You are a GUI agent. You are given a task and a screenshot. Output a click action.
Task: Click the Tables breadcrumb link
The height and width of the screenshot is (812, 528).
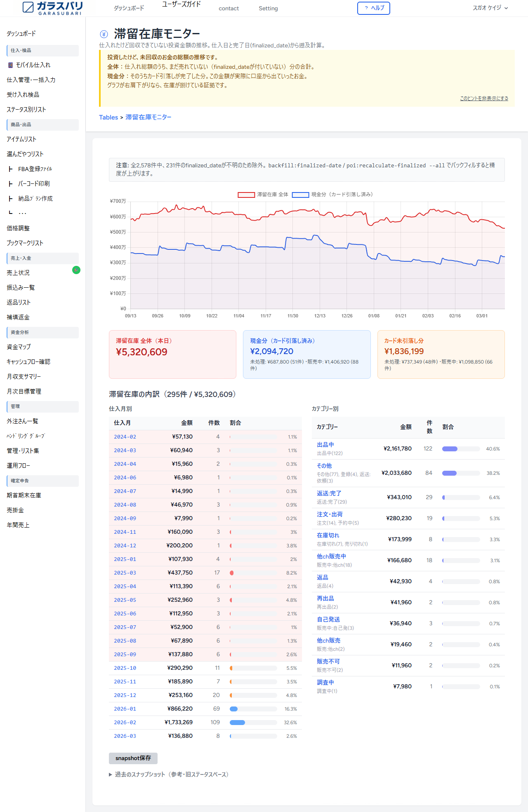[108, 117]
